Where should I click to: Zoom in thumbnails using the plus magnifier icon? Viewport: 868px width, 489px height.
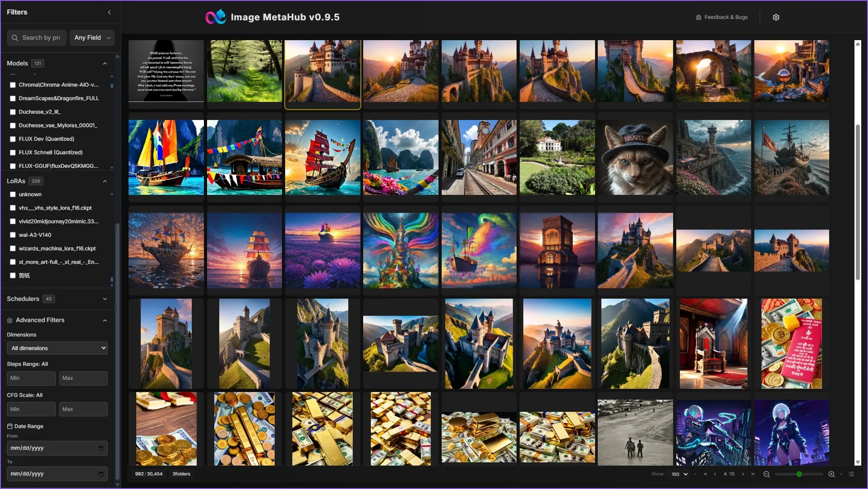831,474
